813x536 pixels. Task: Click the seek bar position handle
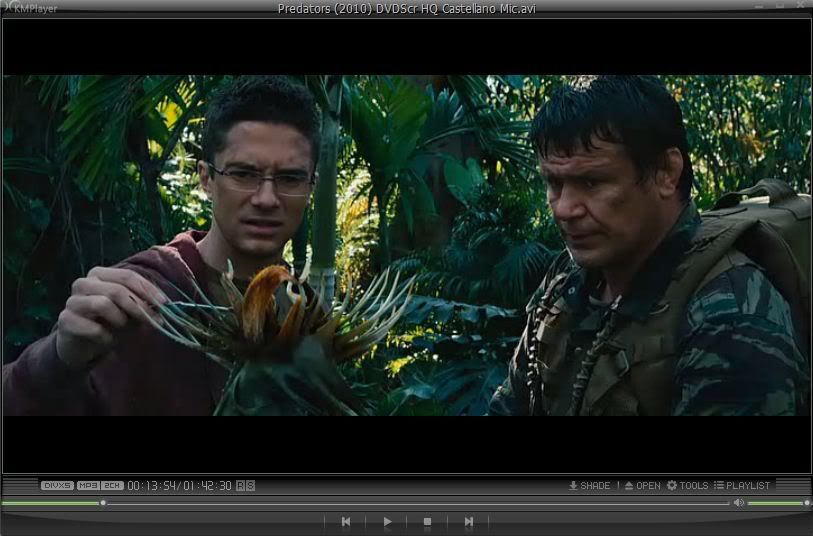pos(103,503)
